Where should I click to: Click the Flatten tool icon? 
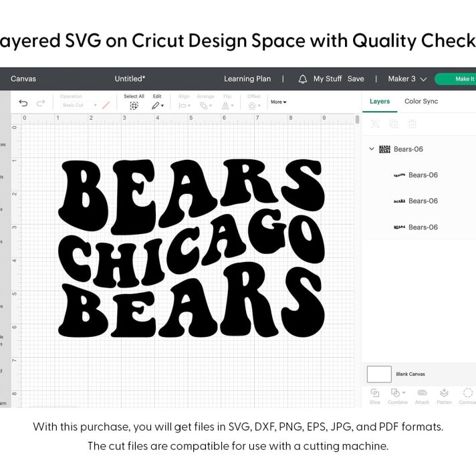444,393
